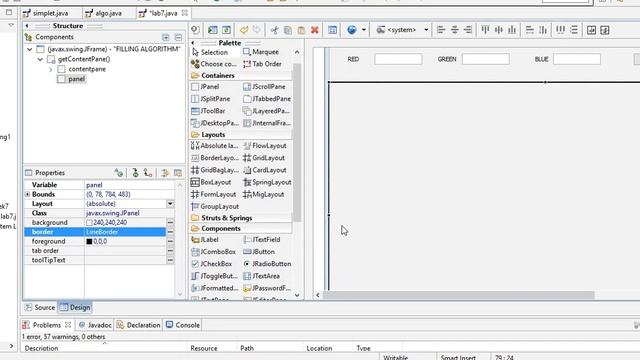
Task: Click the Copy icon in toolbar
Action: click(288, 30)
